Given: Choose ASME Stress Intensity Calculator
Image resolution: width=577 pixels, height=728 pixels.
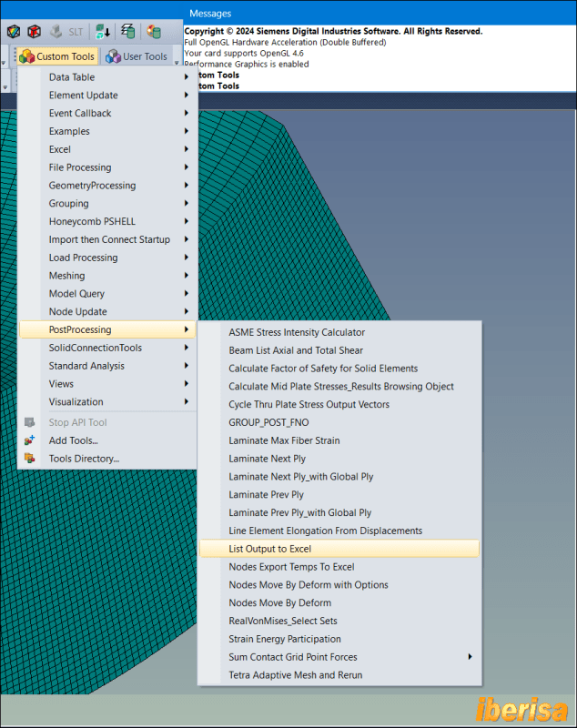Looking at the screenshot, I should click(x=339, y=332).
